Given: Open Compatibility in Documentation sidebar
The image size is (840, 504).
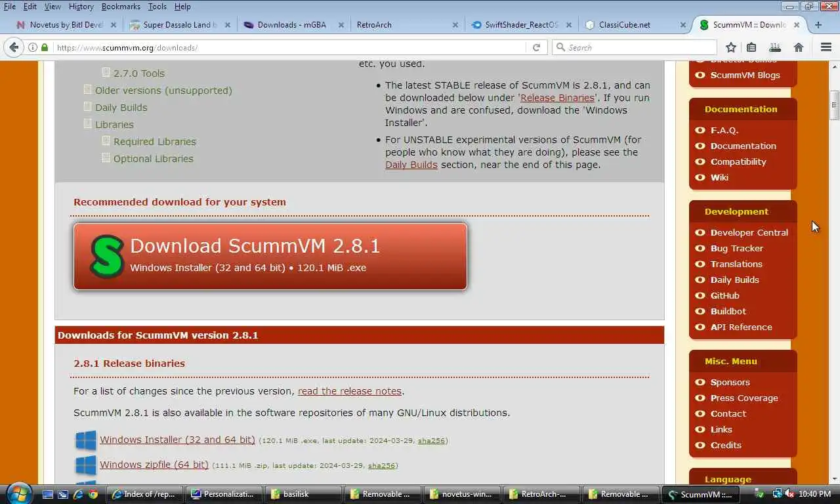Looking at the screenshot, I should click(x=738, y=161).
